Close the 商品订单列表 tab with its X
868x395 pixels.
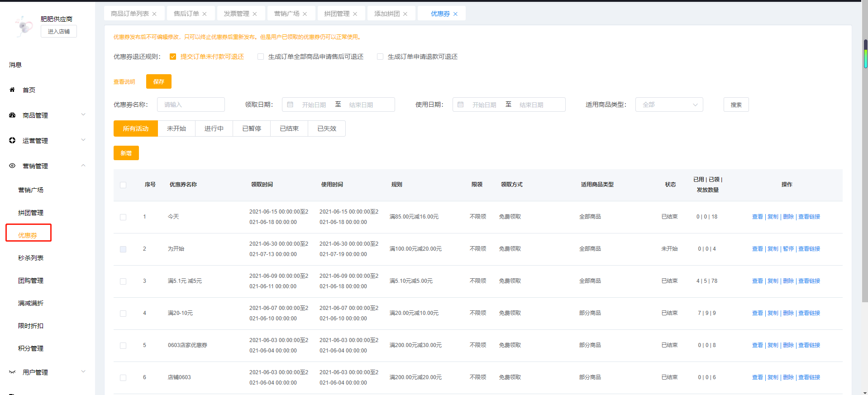(x=154, y=14)
